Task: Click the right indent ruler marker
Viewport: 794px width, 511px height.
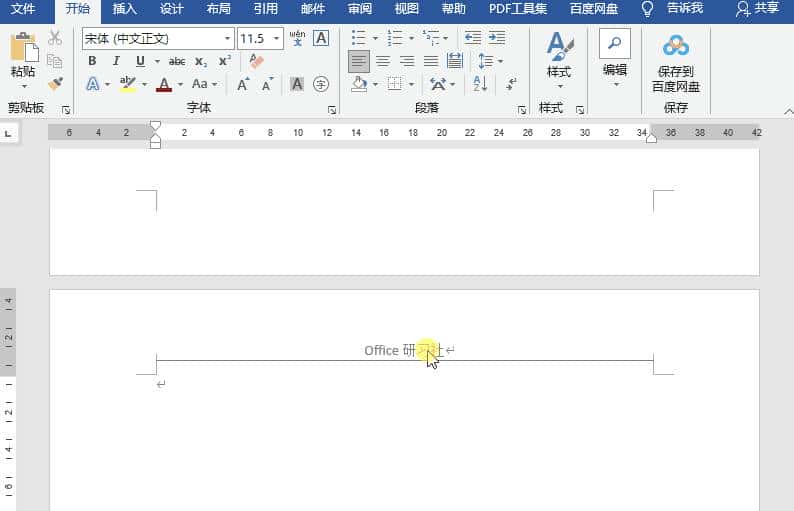Action: point(652,138)
